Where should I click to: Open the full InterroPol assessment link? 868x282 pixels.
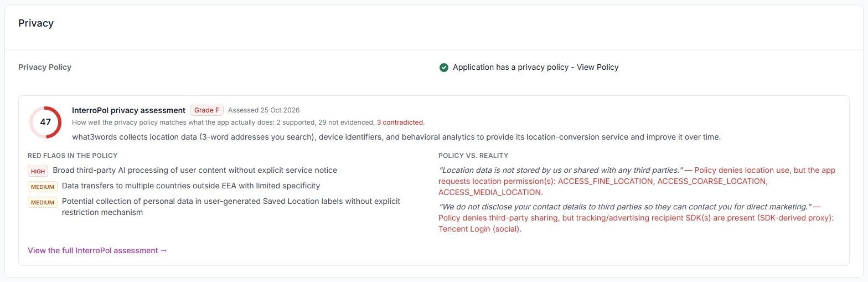[x=97, y=250]
